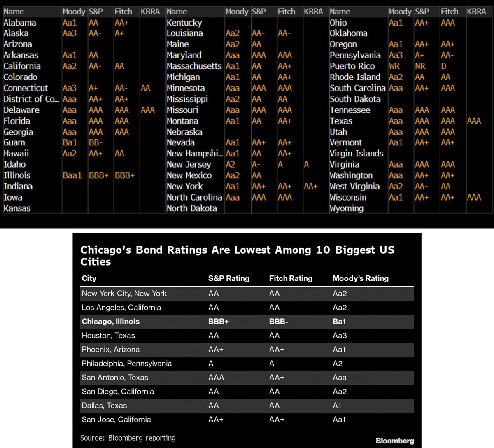The image size is (494, 448).
Task: Select Delaware's KBRA rating AAA
Action: [x=148, y=110]
